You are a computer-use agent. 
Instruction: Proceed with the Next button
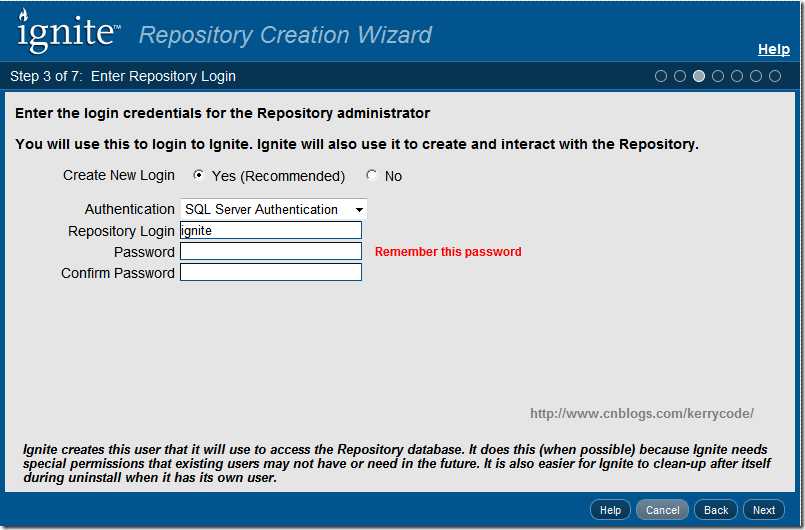pos(763,510)
